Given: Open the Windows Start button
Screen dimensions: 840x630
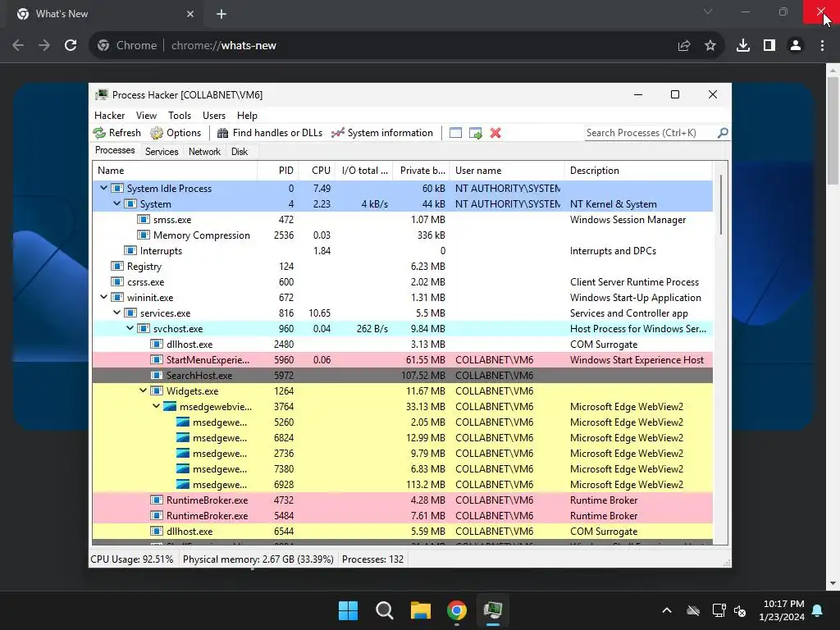Looking at the screenshot, I should [x=348, y=610].
